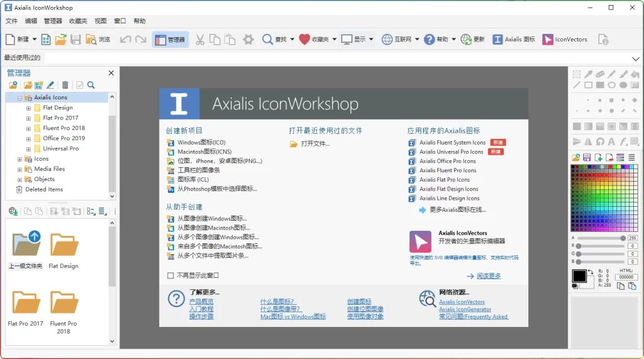The image size is (644, 359).
Task: Click the Browse (浏览) toolbar button
Action: pyautogui.click(x=97, y=40)
